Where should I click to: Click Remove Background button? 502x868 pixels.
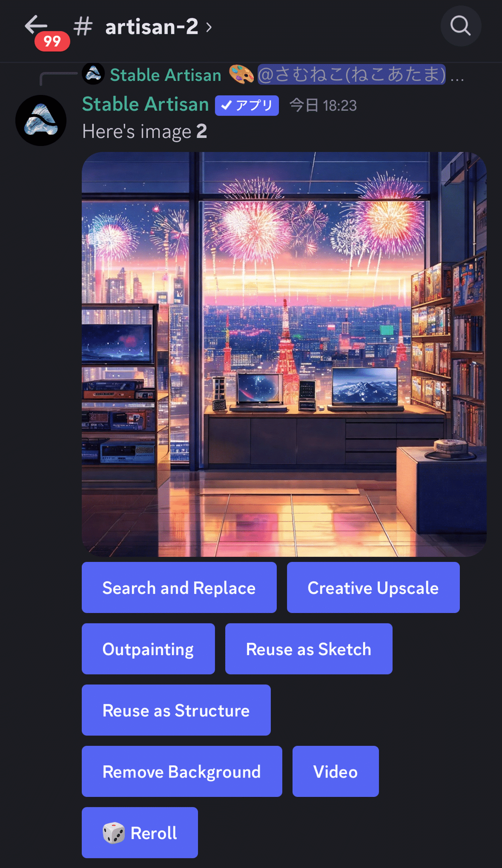182,771
